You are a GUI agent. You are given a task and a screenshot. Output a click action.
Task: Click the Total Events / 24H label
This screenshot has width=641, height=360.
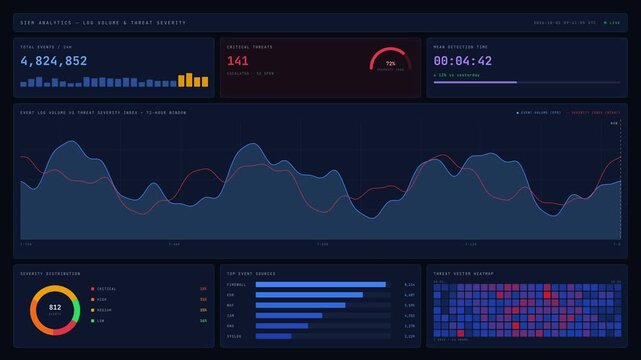[46, 47]
